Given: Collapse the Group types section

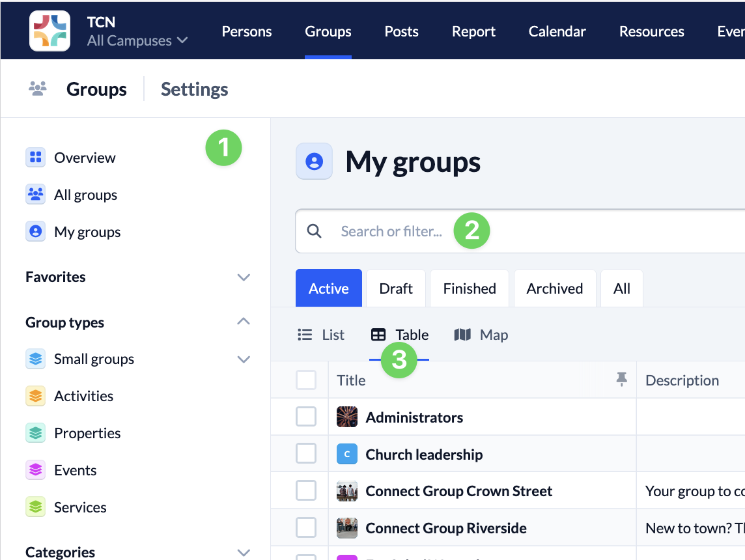Looking at the screenshot, I should point(244,322).
